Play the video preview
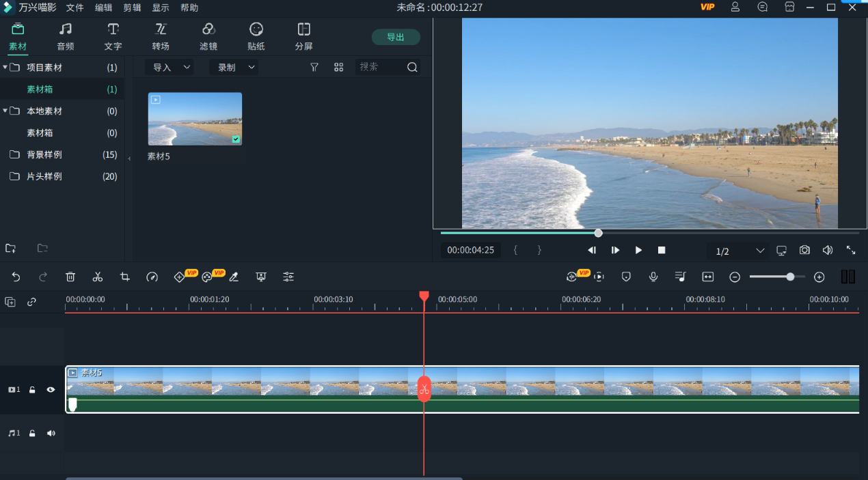The width and height of the screenshot is (868, 480). 638,251
